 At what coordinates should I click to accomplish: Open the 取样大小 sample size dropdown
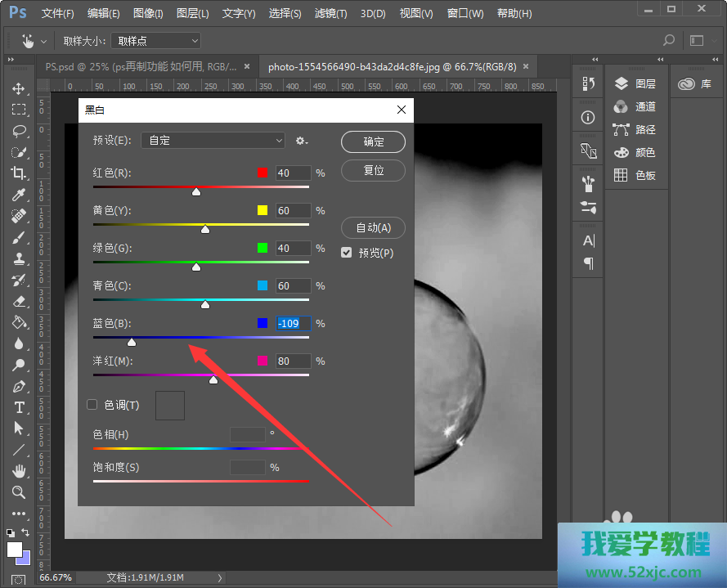click(157, 40)
